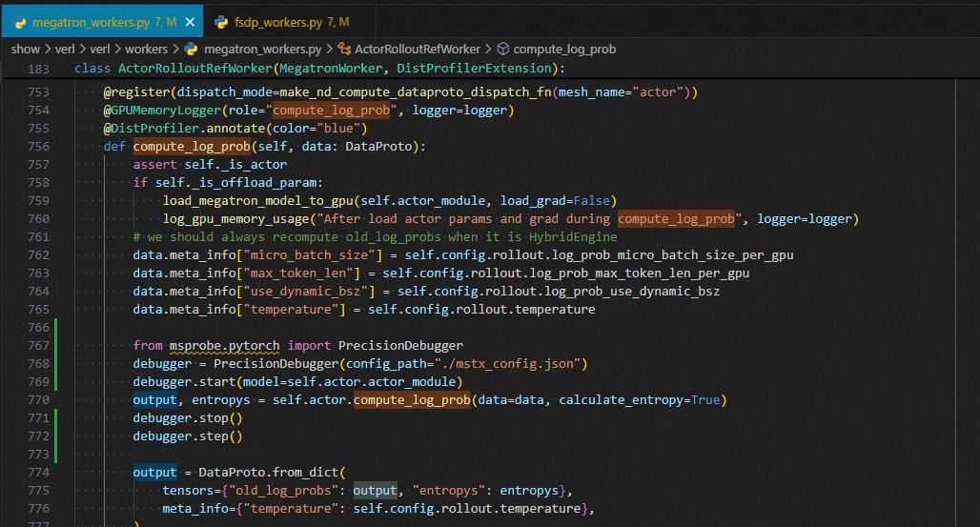Image resolution: width=980 pixels, height=527 pixels.
Task: Click 'MegatronWorker' in the class definition
Action: pyautogui.click(x=331, y=69)
